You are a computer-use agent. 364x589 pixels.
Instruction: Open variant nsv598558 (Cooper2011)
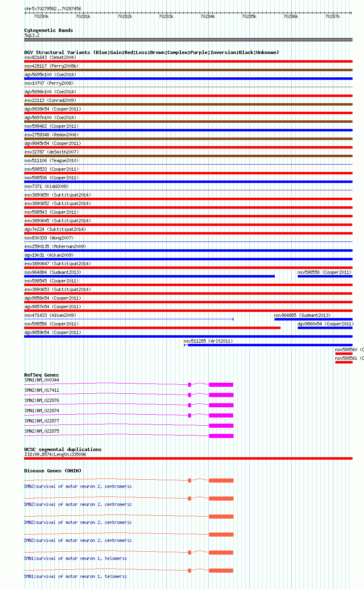324,272
